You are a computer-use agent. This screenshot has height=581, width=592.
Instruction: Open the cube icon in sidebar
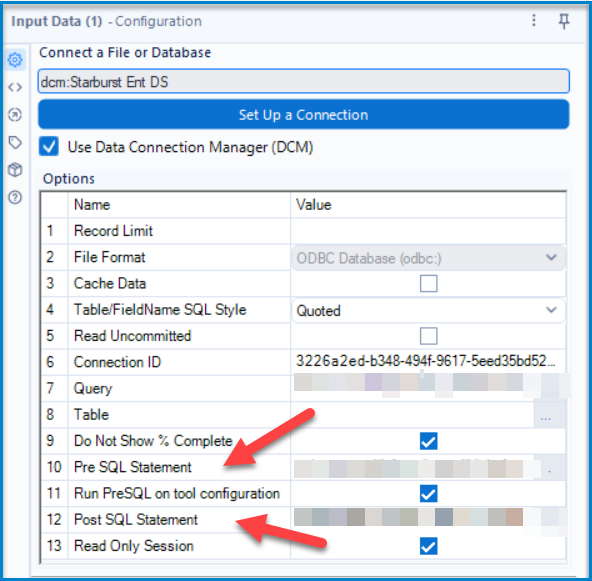tap(15, 170)
